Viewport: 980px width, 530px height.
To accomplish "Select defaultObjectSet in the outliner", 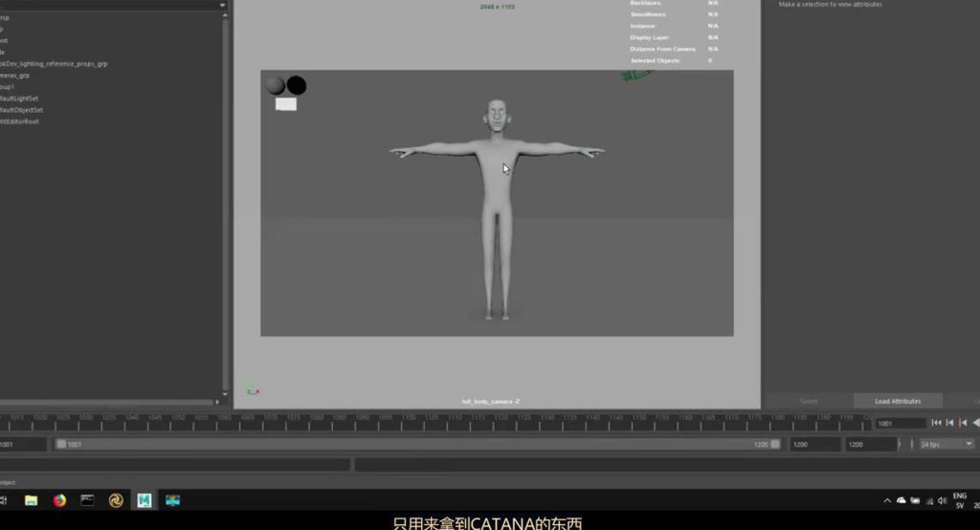I will pos(22,110).
